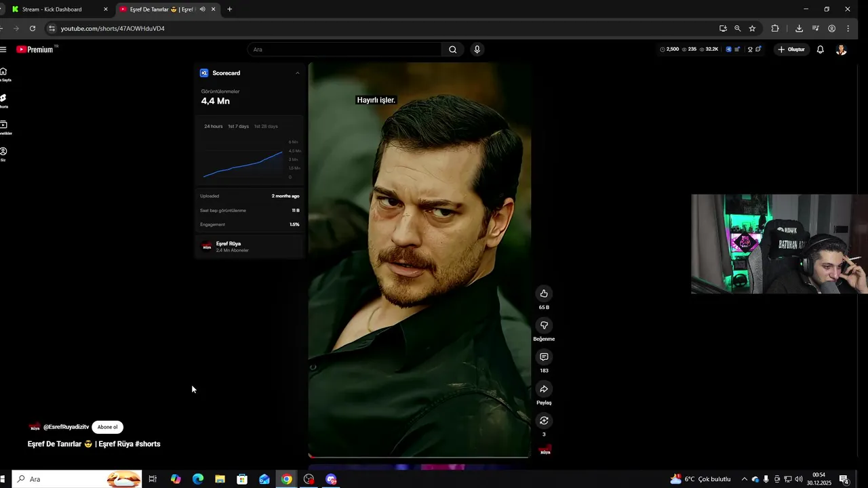The width and height of the screenshot is (868, 488).
Task: Open YouTube notifications bell
Action: (x=820, y=49)
